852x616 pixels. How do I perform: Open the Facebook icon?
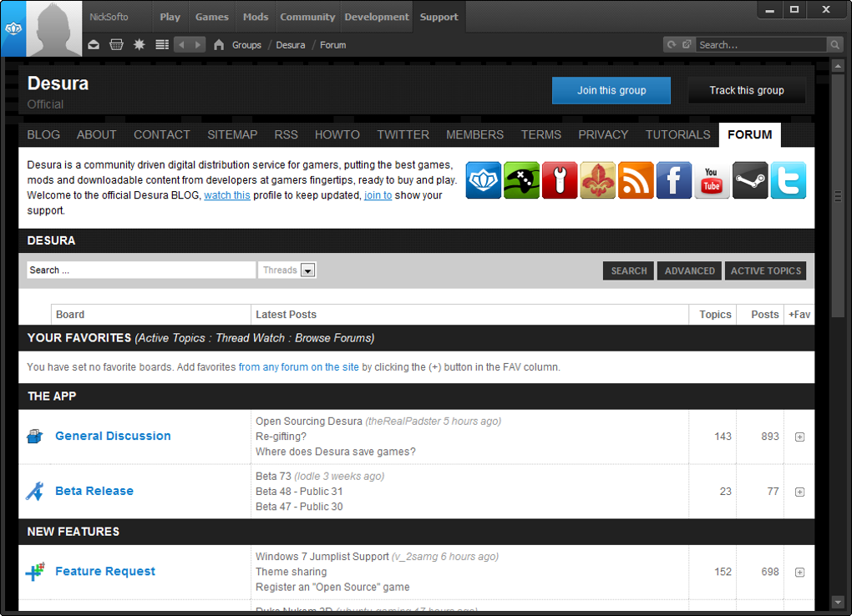(674, 180)
